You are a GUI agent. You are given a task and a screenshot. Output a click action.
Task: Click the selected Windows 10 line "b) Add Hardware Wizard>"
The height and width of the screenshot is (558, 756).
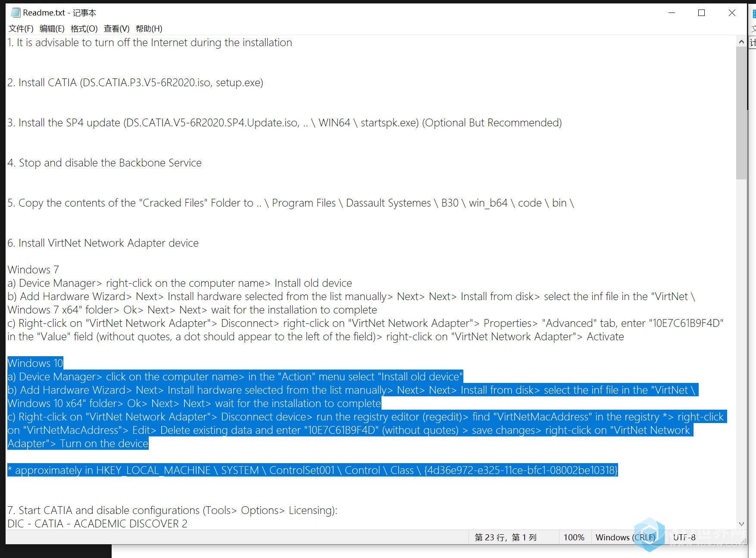pos(353,390)
